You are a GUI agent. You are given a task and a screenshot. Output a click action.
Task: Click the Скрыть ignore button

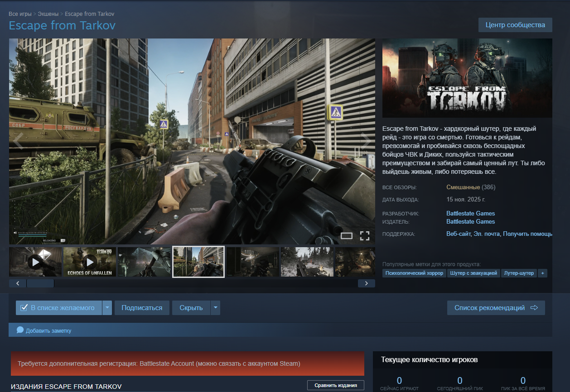tap(191, 308)
